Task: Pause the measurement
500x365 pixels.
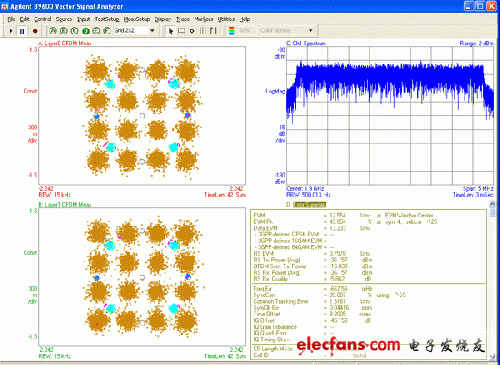Action: pyautogui.click(x=22, y=31)
